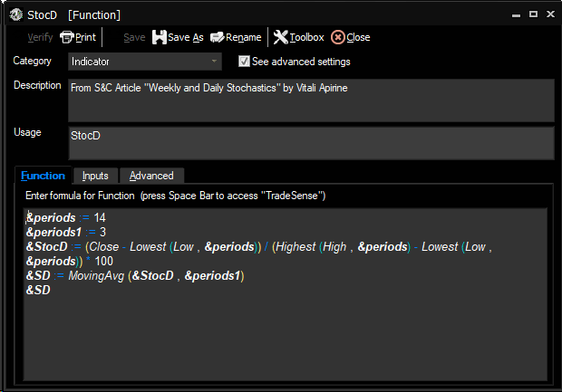Focus the Usage field containing StocD
Image resolution: width=562 pixels, height=392 pixels.
click(x=310, y=142)
